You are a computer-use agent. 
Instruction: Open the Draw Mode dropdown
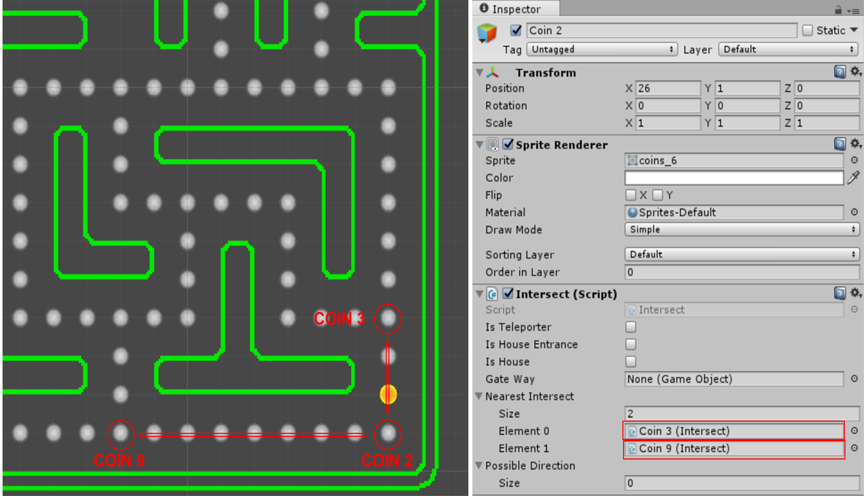tap(742, 229)
